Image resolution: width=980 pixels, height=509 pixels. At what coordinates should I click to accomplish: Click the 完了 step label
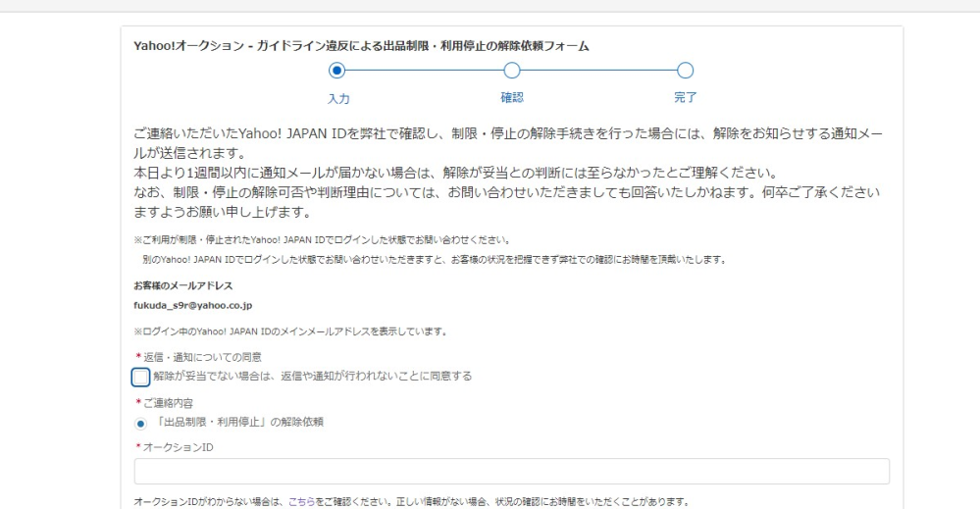click(x=685, y=97)
